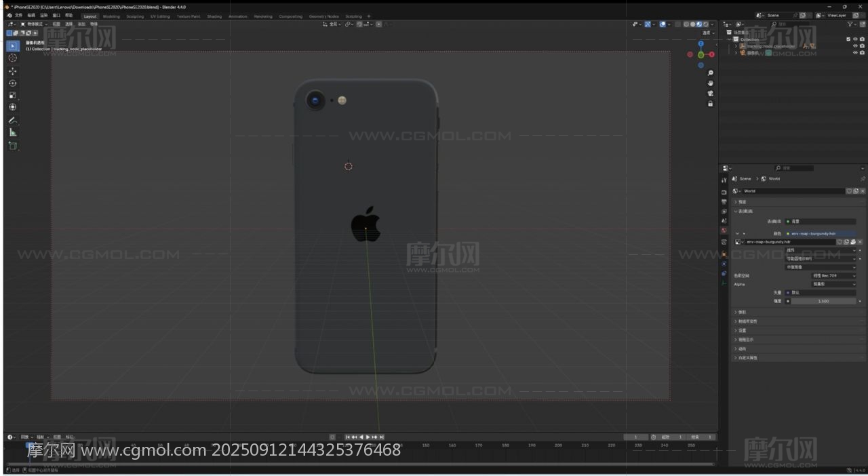The height and width of the screenshot is (476, 868).
Task: Choose the Annotate tool
Action: (13, 121)
